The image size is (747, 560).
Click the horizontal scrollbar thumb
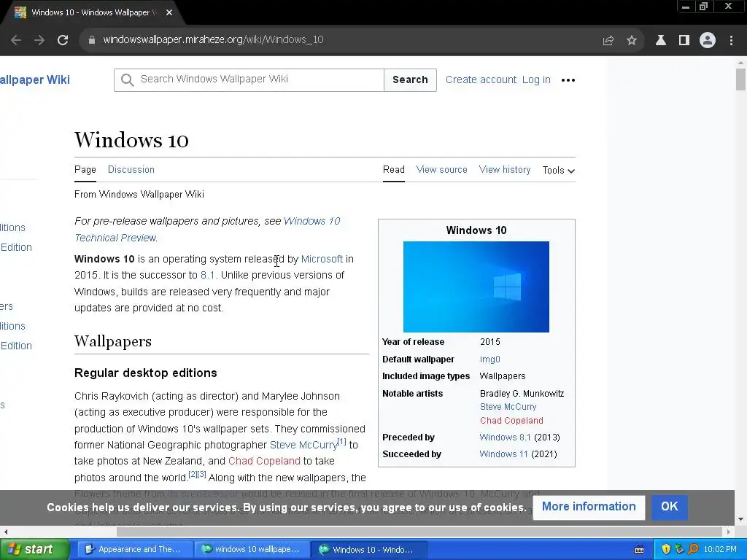click(x=419, y=532)
